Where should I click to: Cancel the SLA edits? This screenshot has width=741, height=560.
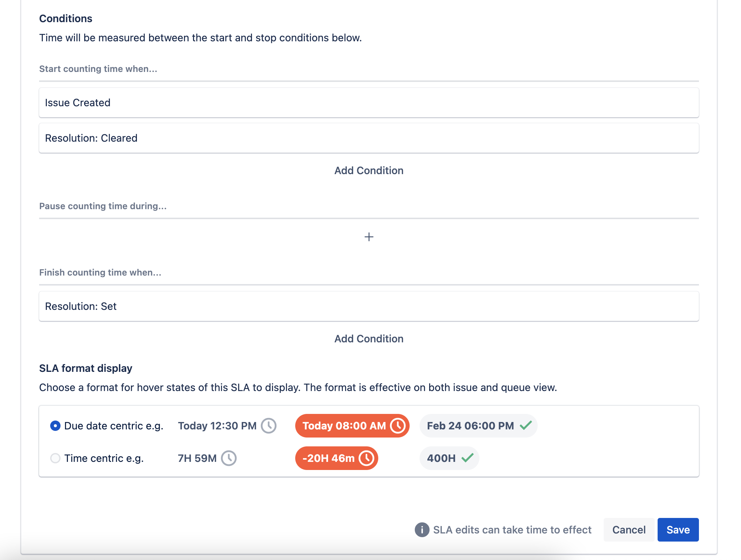[629, 530]
